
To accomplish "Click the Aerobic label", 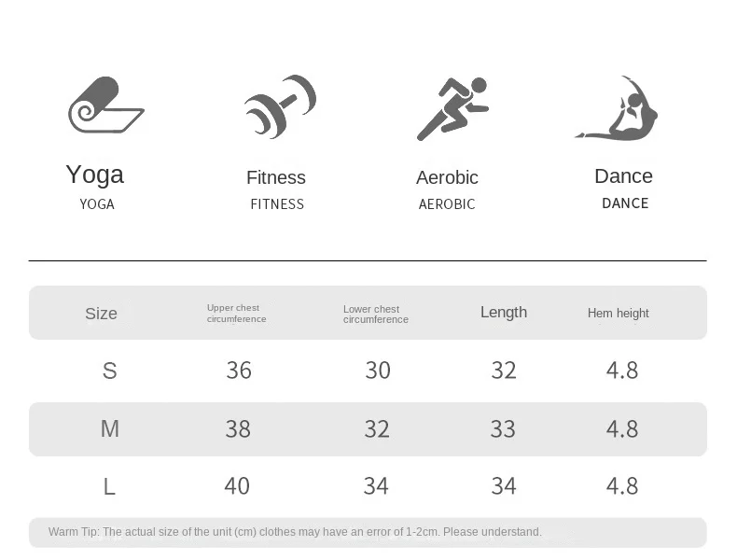I will coord(447,177).
